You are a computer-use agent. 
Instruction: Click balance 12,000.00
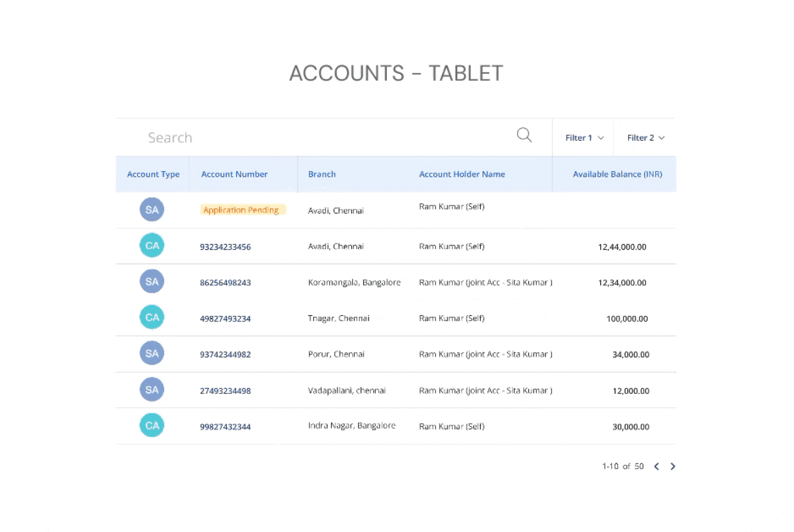pos(631,391)
